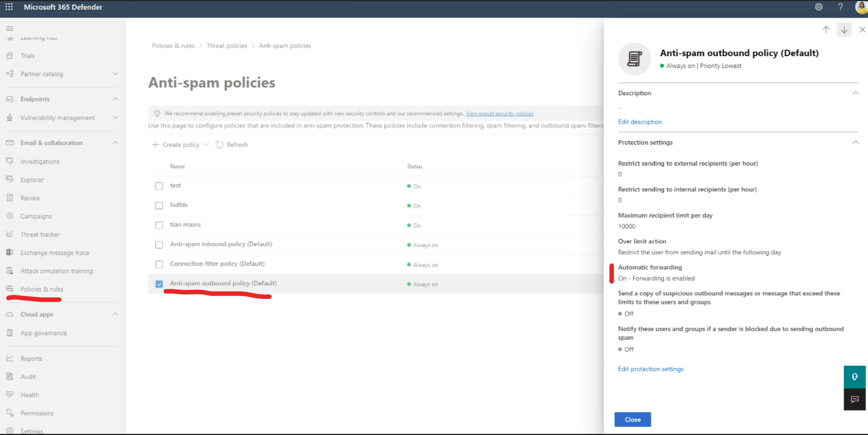
Task: Click the Edit description link
Action: 640,122
